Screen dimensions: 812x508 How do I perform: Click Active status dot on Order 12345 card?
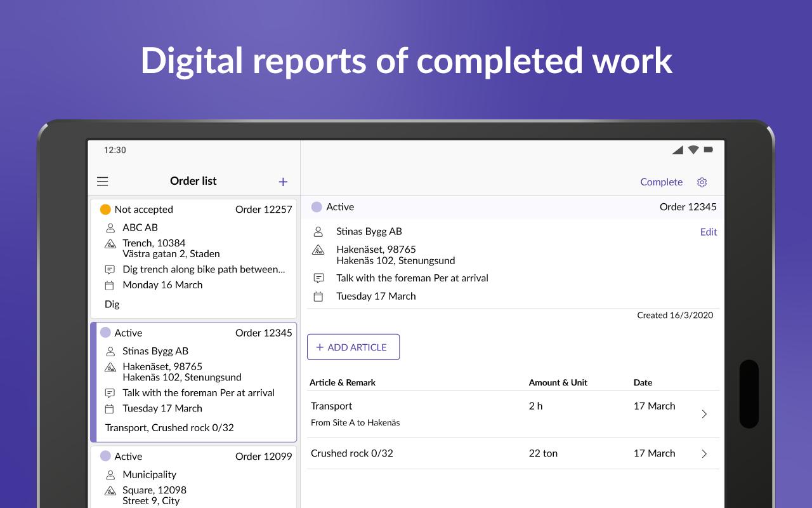pos(105,333)
